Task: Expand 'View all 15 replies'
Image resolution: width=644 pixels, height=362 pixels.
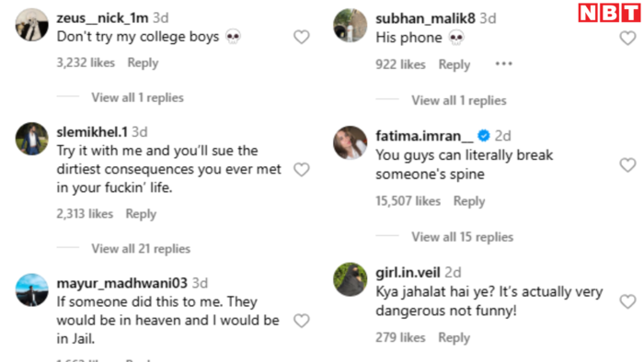Action: tap(463, 237)
